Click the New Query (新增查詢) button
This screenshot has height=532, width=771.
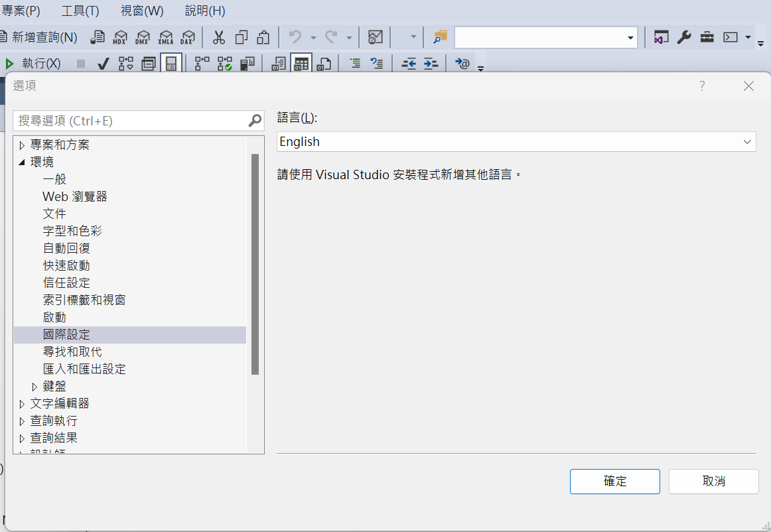pos(38,37)
